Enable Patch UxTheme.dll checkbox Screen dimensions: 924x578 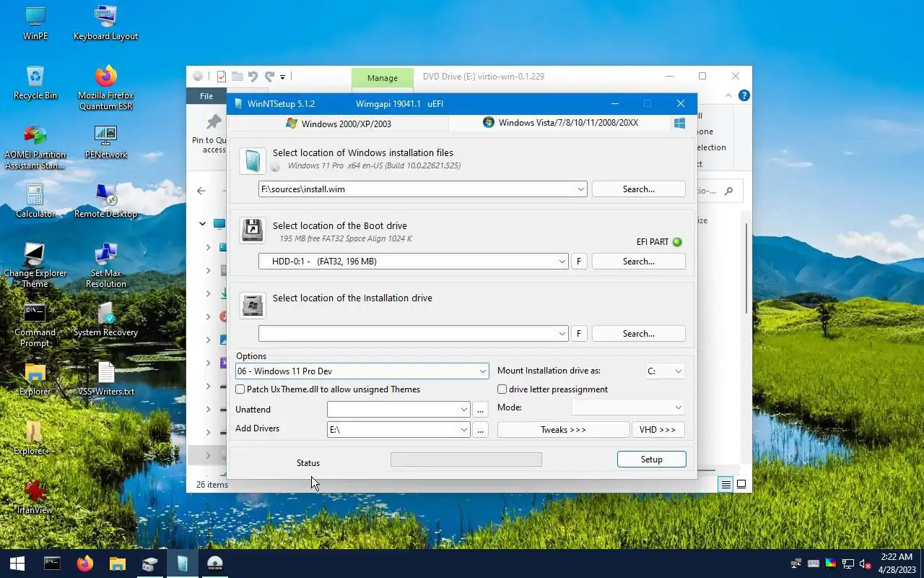coord(240,389)
